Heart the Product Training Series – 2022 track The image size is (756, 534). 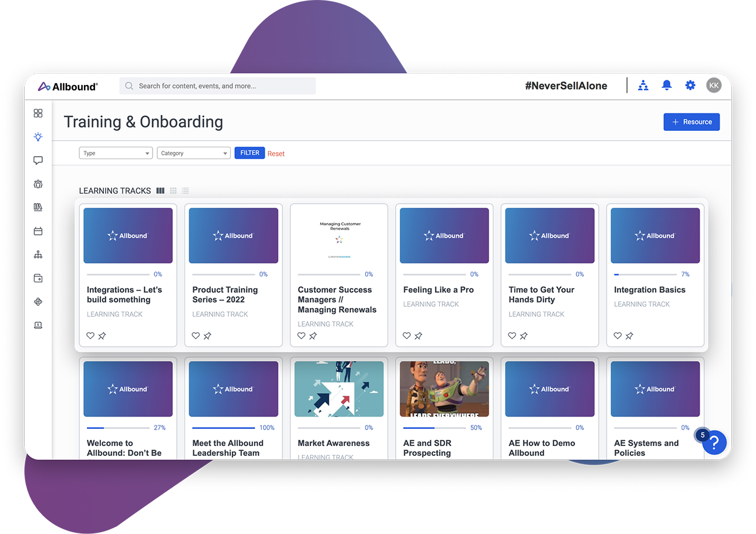(x=195, y=335)
